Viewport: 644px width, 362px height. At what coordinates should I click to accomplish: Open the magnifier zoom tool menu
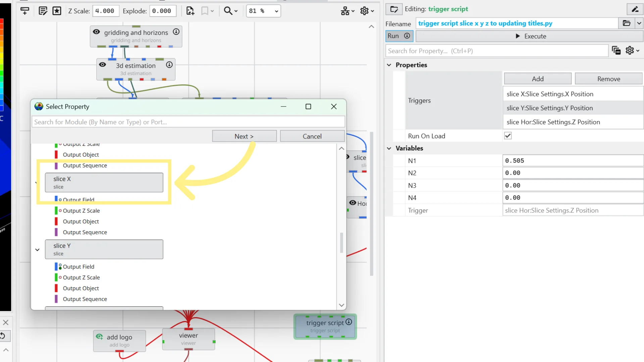(231, 11)
